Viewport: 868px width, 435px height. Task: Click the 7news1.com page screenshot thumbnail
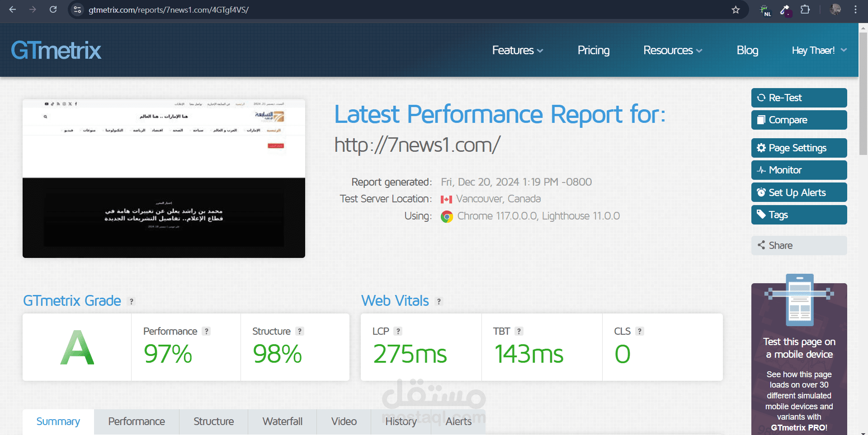point(164,178)
